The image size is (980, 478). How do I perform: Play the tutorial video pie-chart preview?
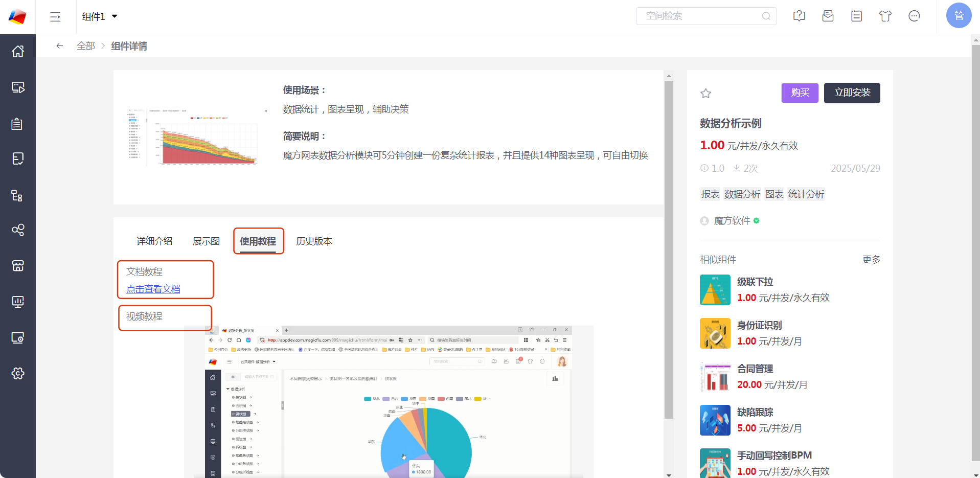[x=389, y=402]
